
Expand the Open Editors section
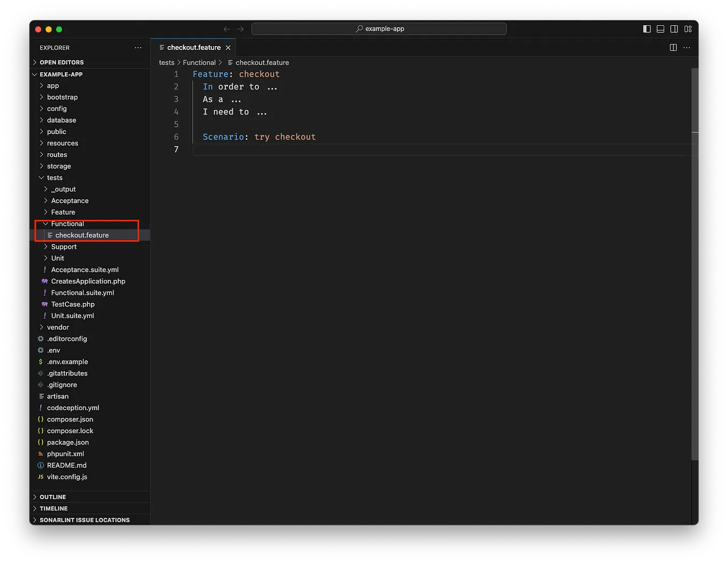(61, 62)
